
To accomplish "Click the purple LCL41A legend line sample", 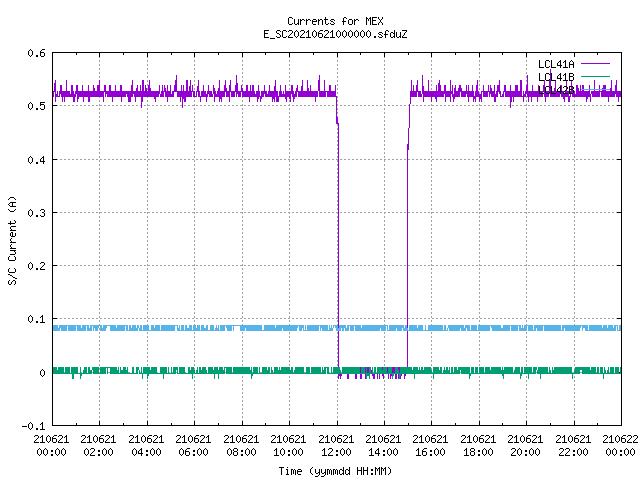I will pyautogui.click(x=595, y=64).
